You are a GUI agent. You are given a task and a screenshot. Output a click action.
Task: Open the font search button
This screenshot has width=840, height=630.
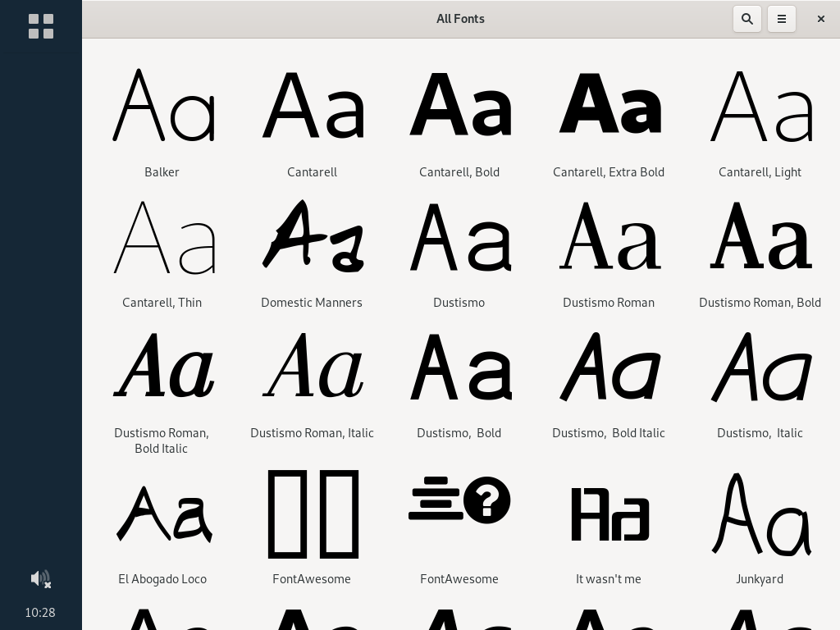(x=746, y=19)
